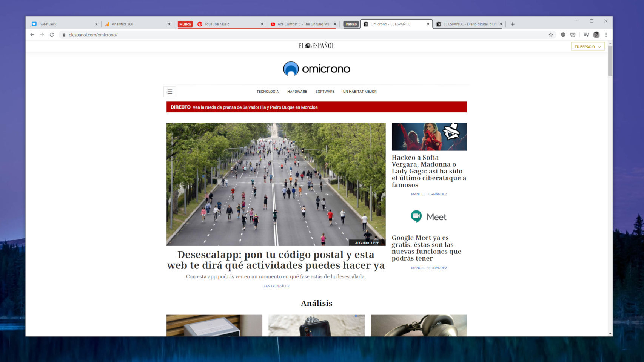This screenshot has height=362, width=644.
Task: Open the HARDWARE section
Action: tap(297, 92)
